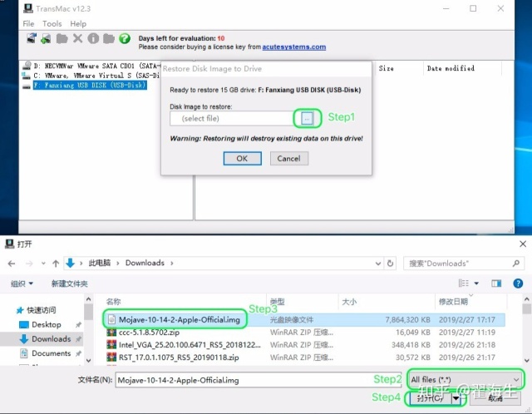Click the search magnifier icon
The width and height of the screenshot is (532, 414).
coord(516,264)
